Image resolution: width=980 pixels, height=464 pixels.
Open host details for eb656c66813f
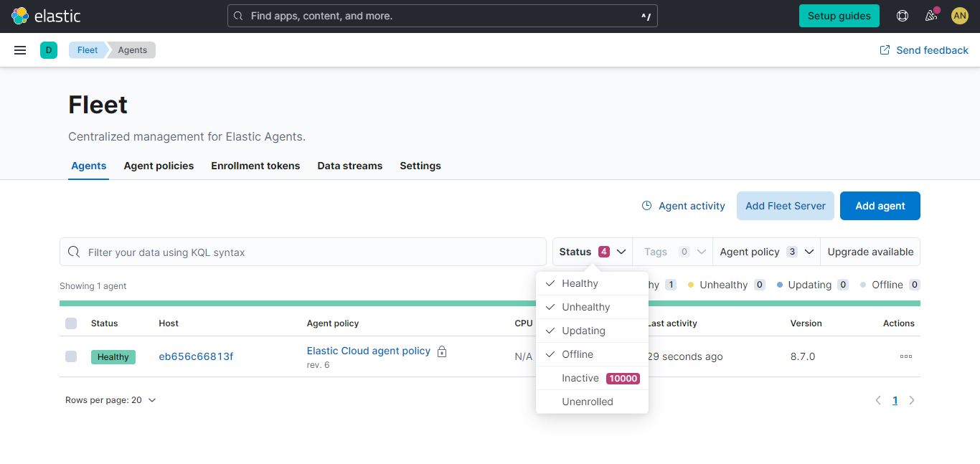pos(196,356)
